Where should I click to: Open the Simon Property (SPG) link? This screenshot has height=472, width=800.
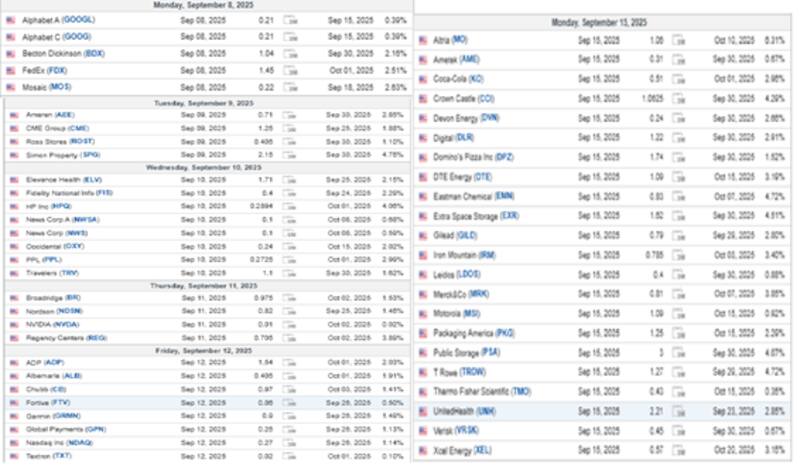pos(60,153)
